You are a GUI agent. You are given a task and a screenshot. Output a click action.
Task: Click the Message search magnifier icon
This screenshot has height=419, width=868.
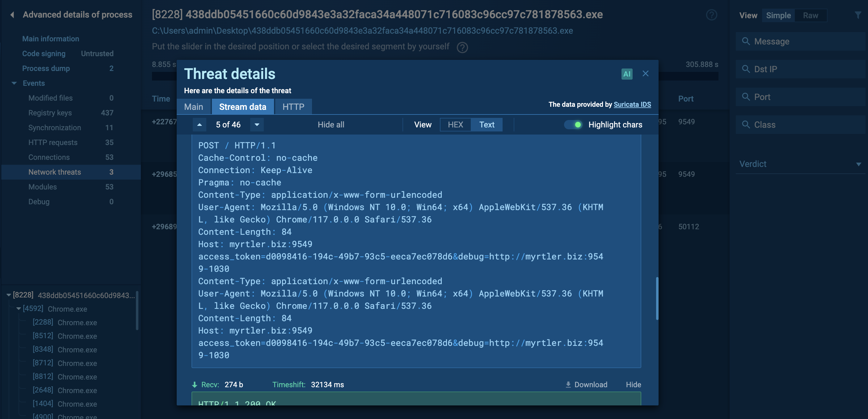[x=746, y=41]
